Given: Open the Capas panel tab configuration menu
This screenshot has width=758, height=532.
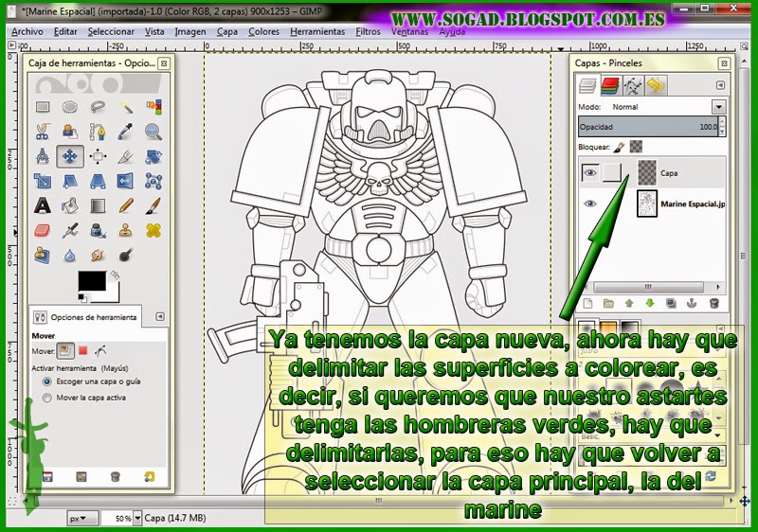Looking at the screenshot, I should coord(720,85).
